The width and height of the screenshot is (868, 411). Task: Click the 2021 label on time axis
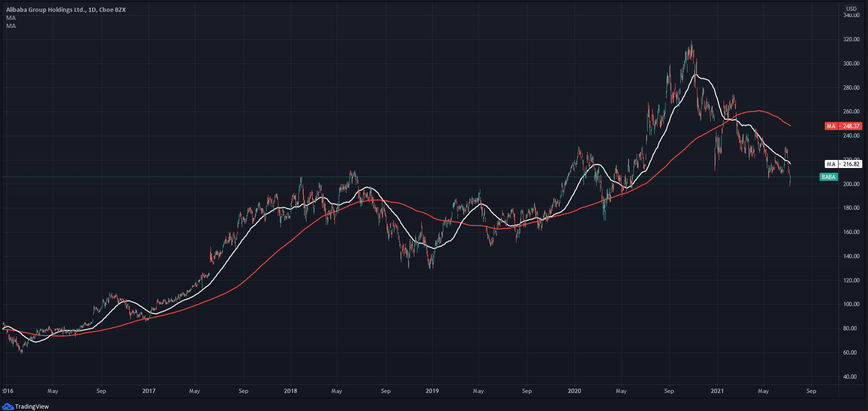717,391
